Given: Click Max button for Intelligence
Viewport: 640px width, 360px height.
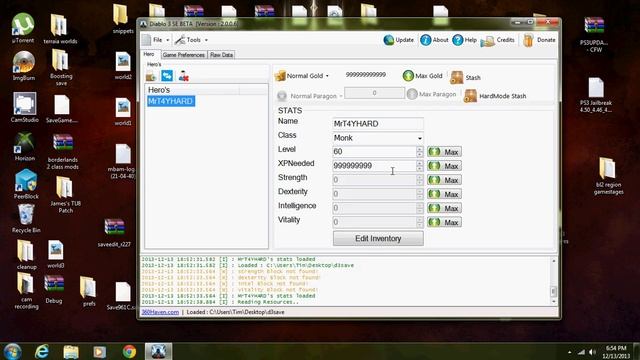Looking at the screenshot, I should 444,208.
